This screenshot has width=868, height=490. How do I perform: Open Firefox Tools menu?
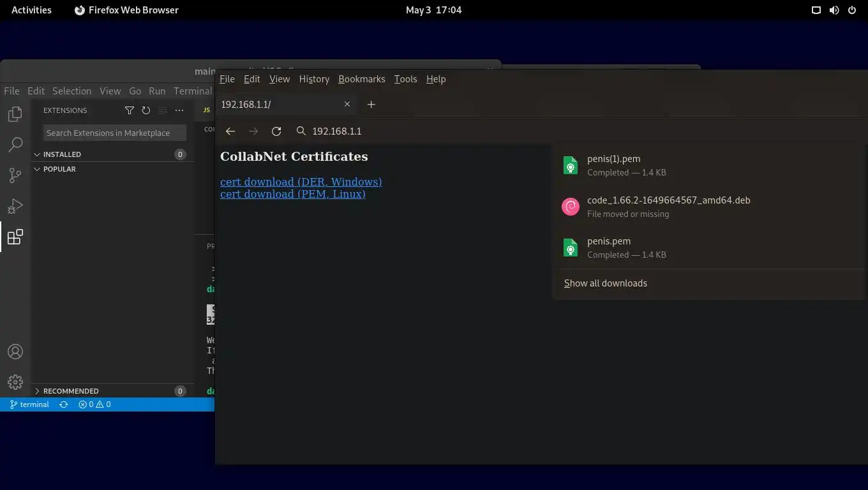click(405, 79)
